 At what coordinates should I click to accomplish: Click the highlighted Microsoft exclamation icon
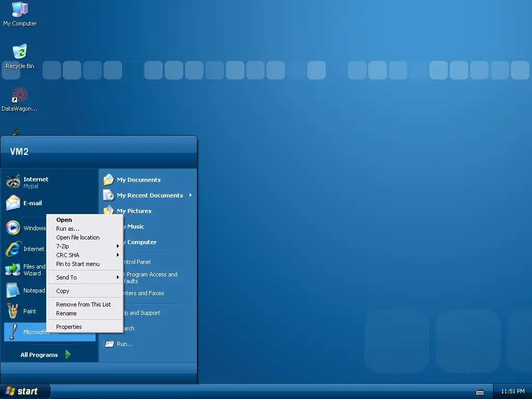click(13, 332)
